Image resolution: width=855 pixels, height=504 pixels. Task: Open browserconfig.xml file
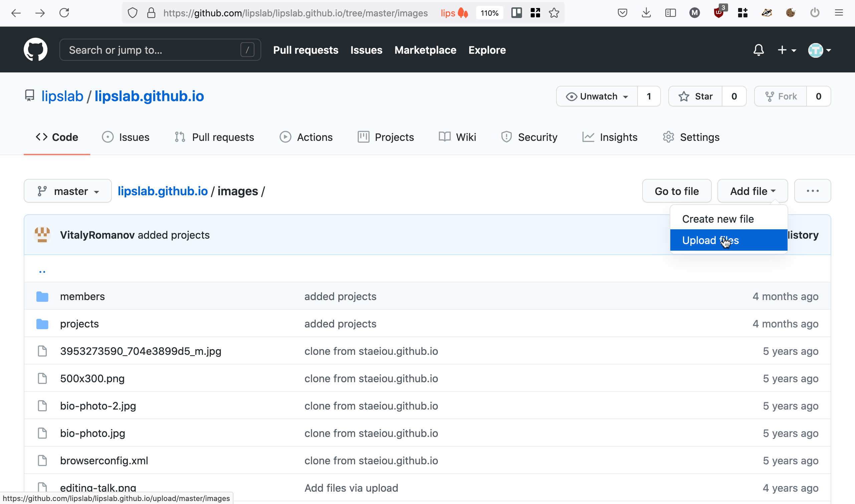(x=104, y=461)
